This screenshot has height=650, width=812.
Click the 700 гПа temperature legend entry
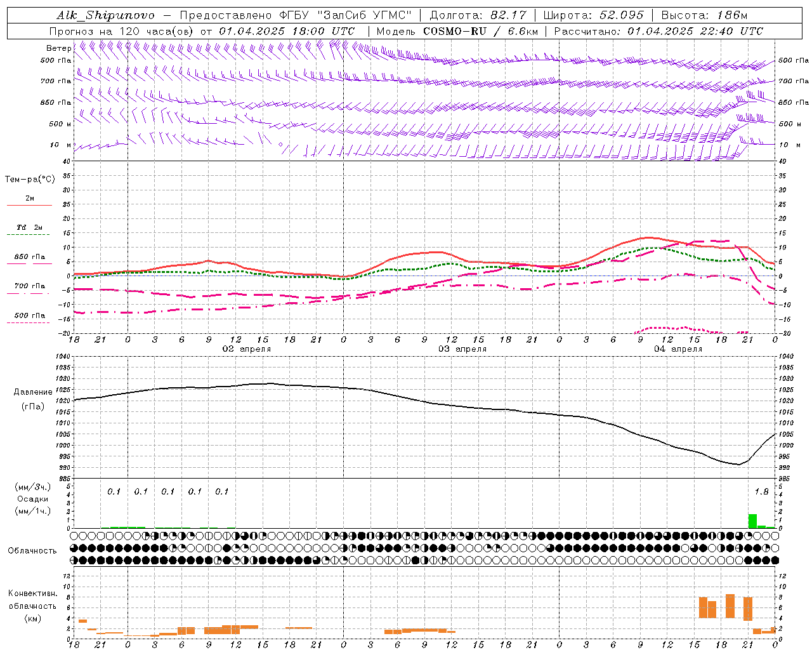point(30,286)
